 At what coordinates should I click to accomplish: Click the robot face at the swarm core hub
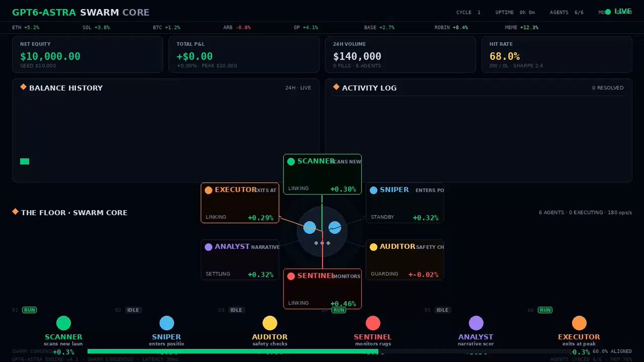click(322, 231)
